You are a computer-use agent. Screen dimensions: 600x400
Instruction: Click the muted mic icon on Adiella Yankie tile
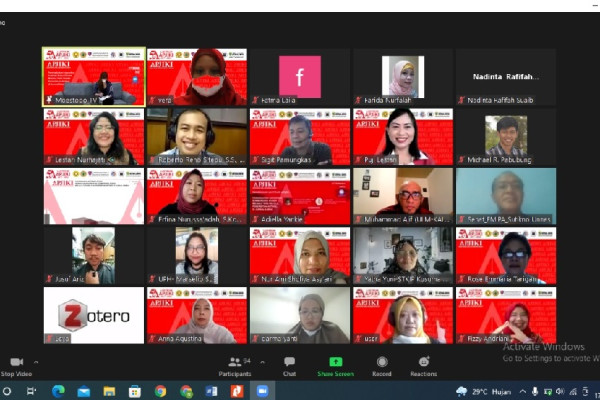click(256, 219)
